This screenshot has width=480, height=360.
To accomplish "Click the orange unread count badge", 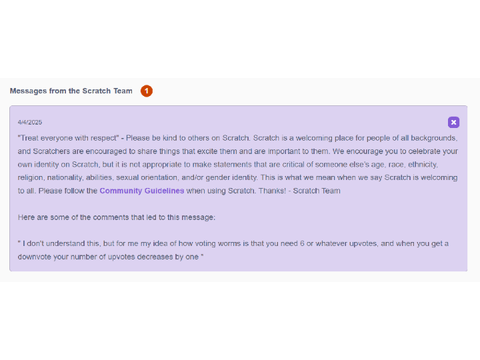I will pos(146,91).
